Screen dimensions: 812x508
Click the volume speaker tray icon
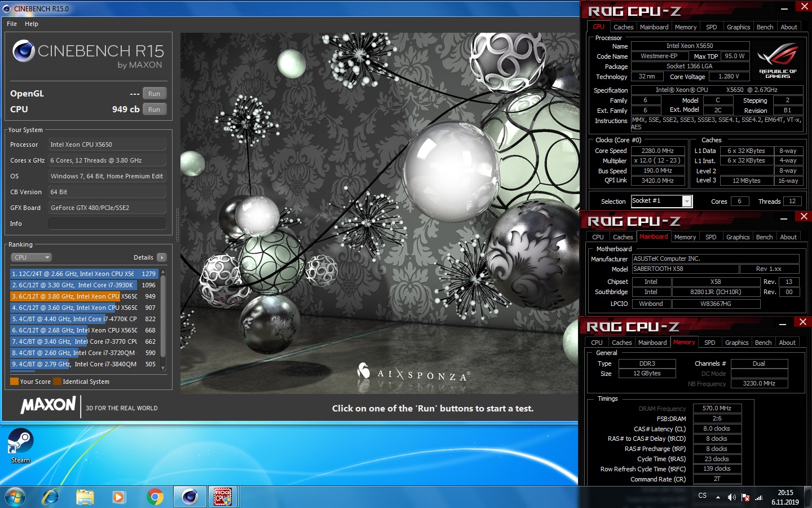[731, 497]
